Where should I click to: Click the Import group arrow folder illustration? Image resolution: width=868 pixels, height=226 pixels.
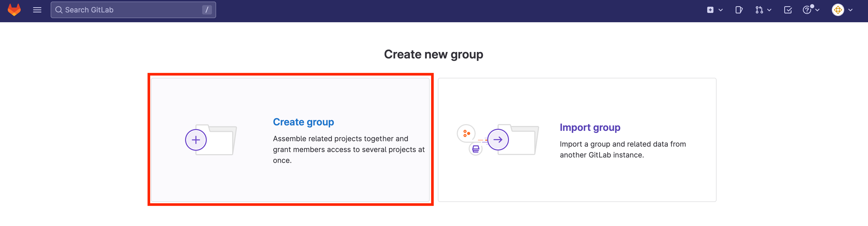tap(498, 140)
